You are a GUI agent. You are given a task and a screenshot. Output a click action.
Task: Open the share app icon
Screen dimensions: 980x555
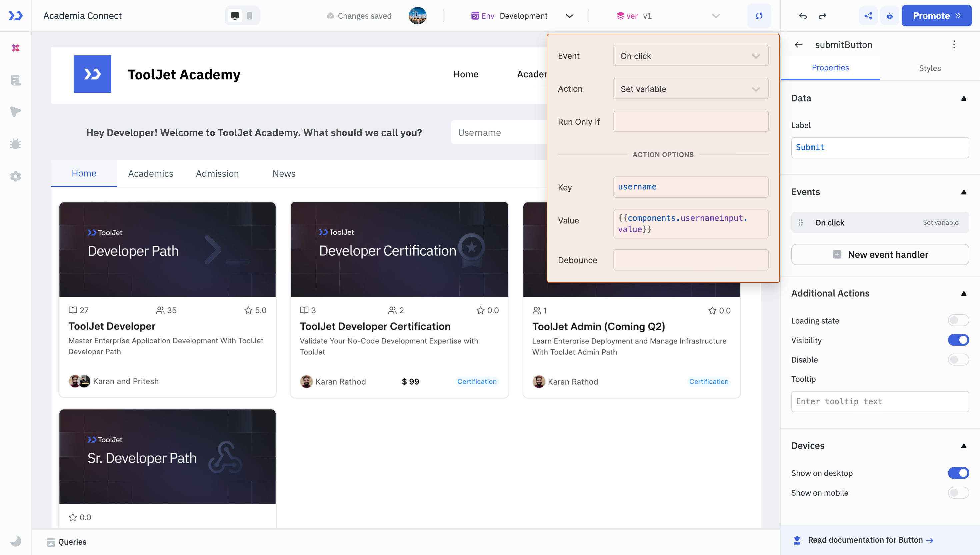point(868,16)
